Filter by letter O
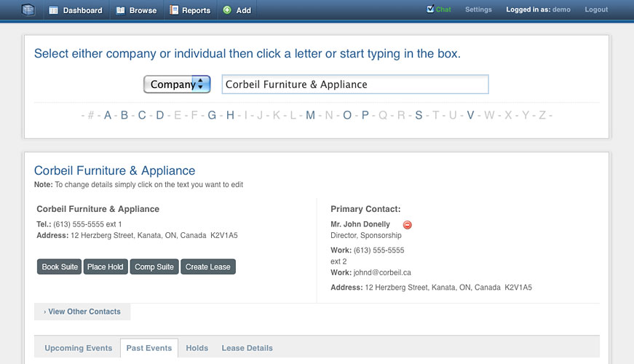The width and height of the screenshot is (634, 364). click(x=347, y=115)
